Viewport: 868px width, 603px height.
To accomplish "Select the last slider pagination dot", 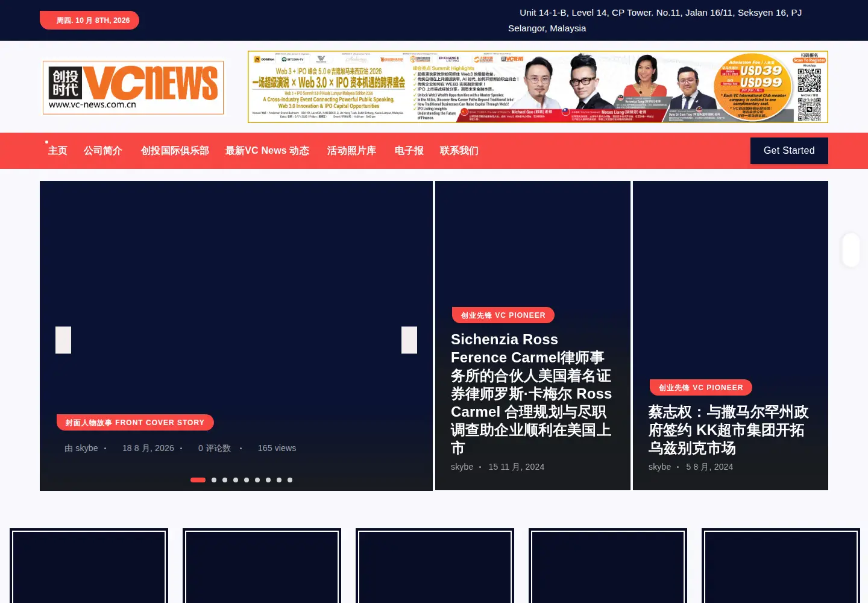I will 290,480.
